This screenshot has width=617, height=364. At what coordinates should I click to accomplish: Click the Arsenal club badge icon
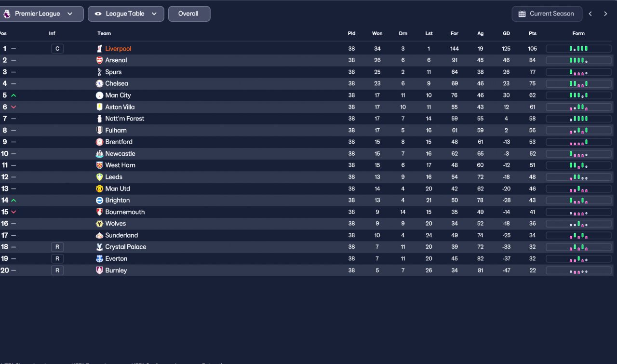click(99, 60)
